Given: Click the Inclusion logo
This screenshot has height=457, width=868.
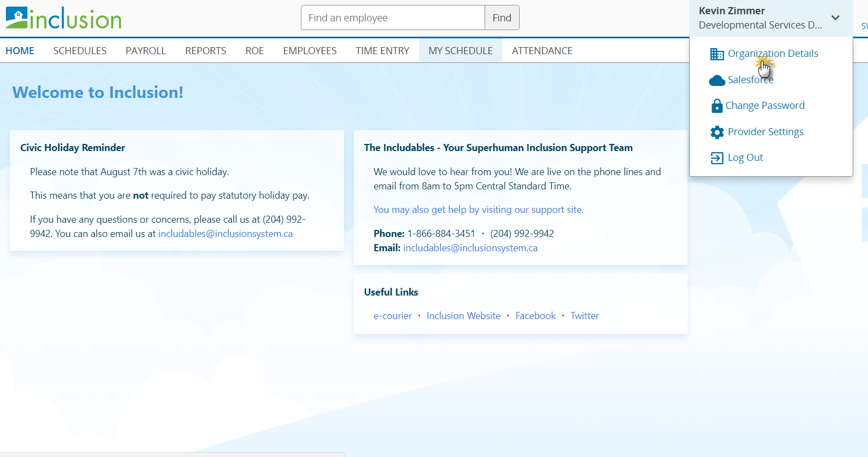Looking at the screenshot, I should point(63,18).
